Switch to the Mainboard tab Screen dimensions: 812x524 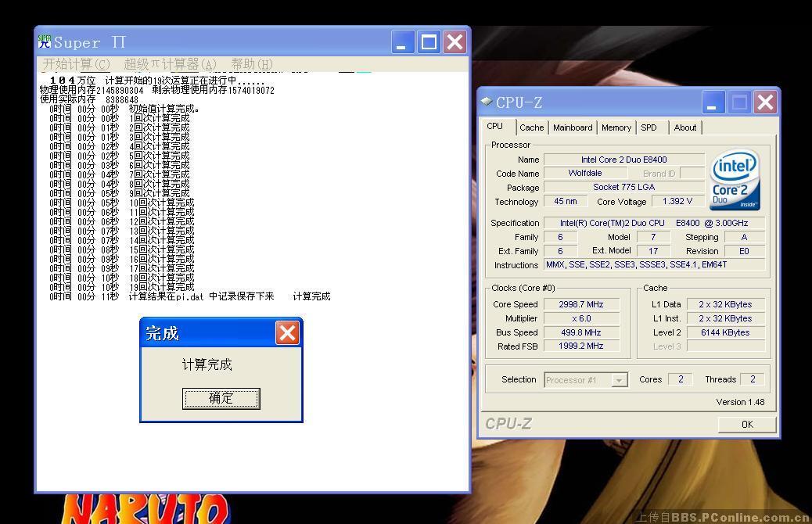tap(573, 127)
